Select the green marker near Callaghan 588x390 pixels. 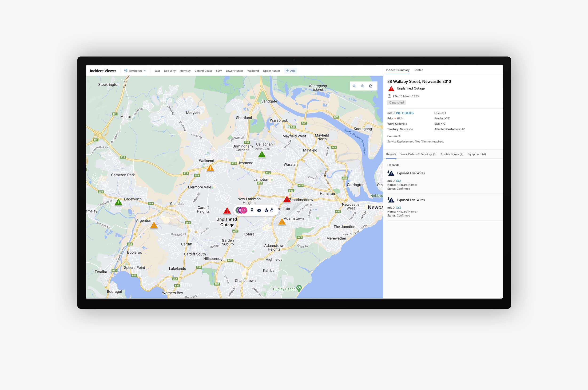[x=262, y=155]
